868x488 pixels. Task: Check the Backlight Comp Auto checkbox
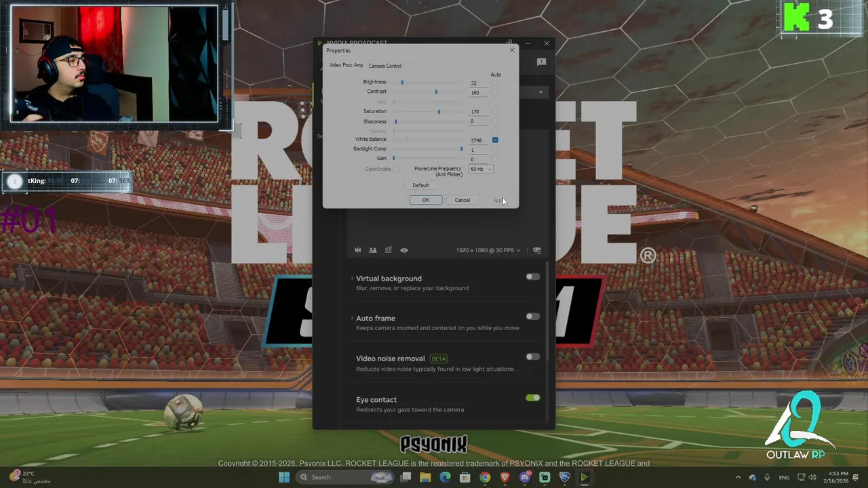click(495, 149)
